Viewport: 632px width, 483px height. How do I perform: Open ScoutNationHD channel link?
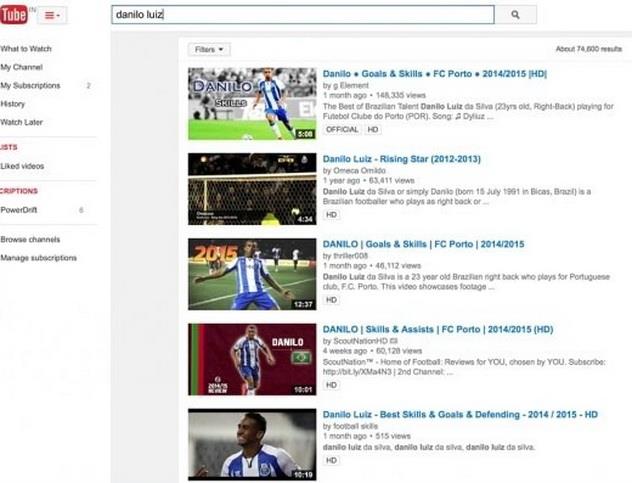[x=361, y=341]
